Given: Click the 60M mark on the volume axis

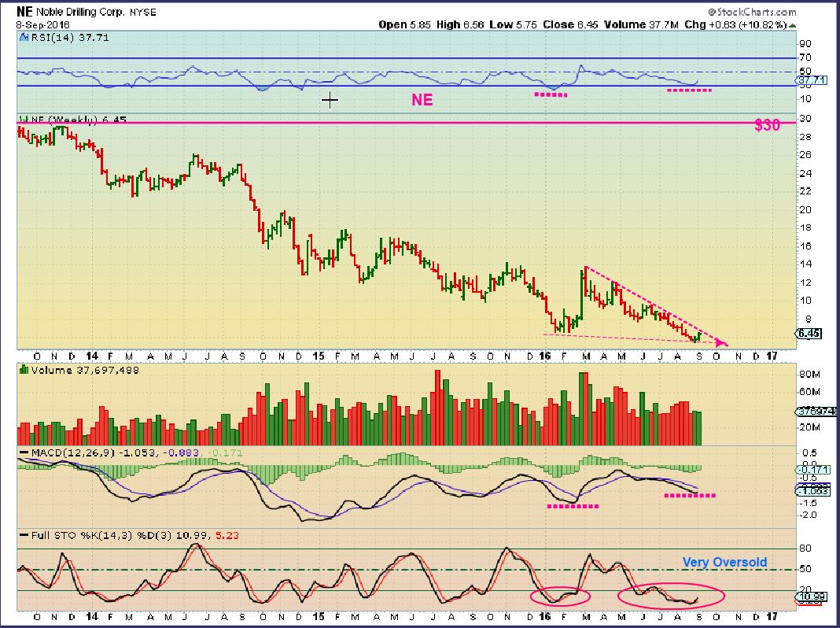Looking at the screenshot, I should (809, 392).
